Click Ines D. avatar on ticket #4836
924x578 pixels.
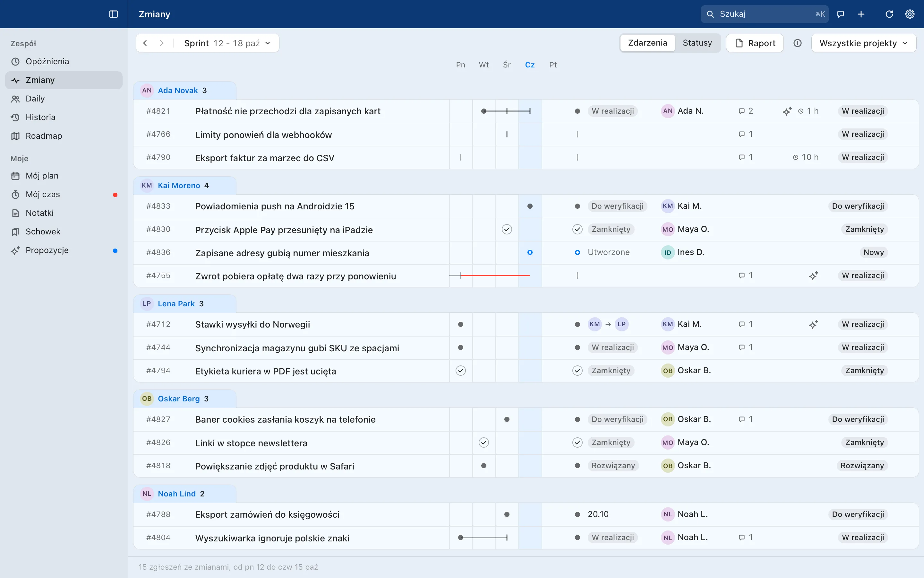click(x=667, y=252)
